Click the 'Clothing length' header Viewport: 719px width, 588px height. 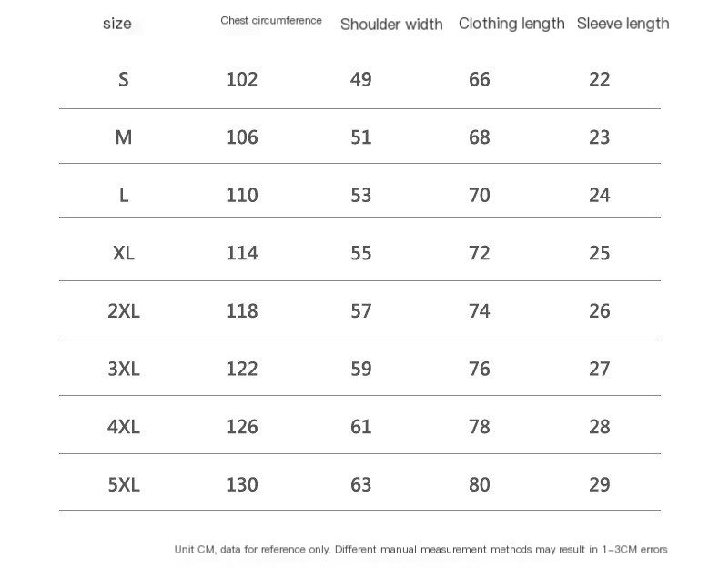pyautogui.click(x=511, y=24)
